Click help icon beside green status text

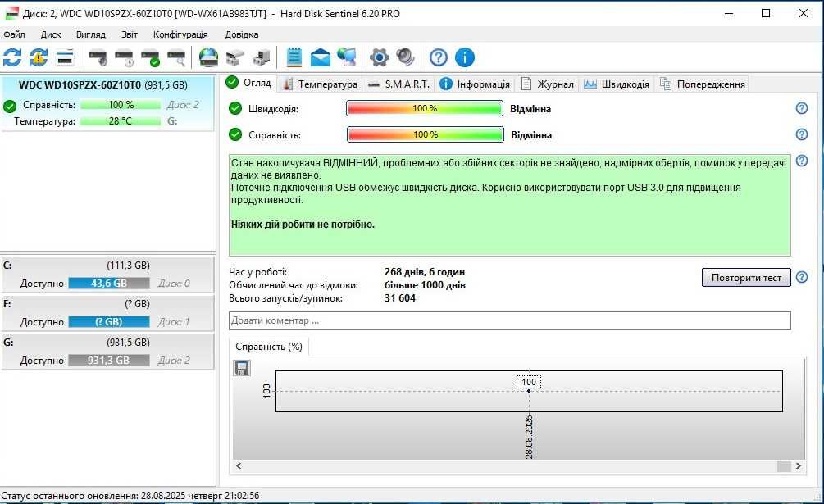pyautogui.click(x=801, y=161)
